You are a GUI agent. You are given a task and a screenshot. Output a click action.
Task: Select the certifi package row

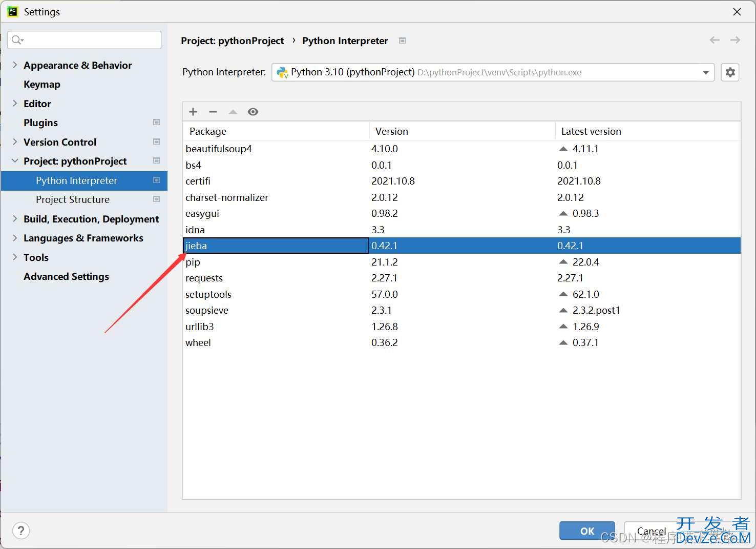tap(462, 181)
